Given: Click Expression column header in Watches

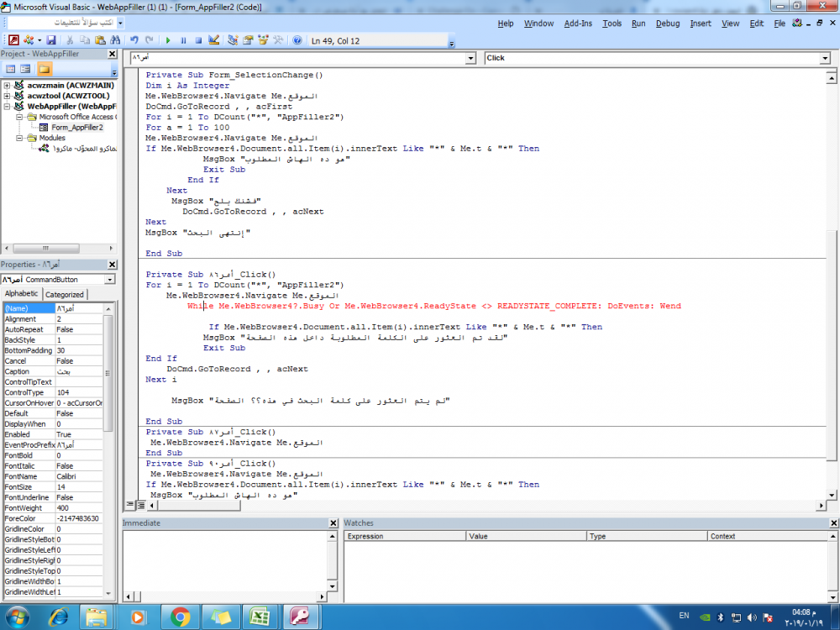Looking at the screenshot, I should 405,536.
